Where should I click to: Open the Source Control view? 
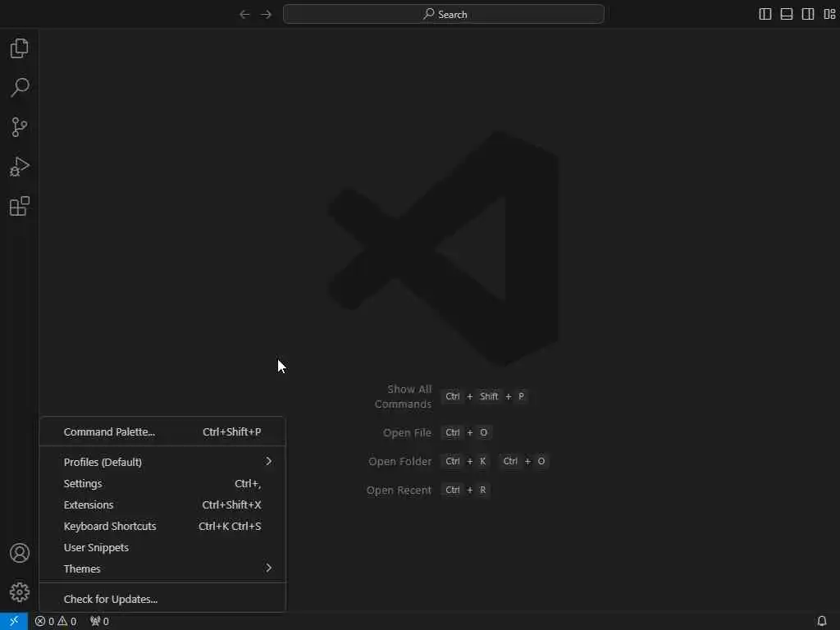(20, 127)
